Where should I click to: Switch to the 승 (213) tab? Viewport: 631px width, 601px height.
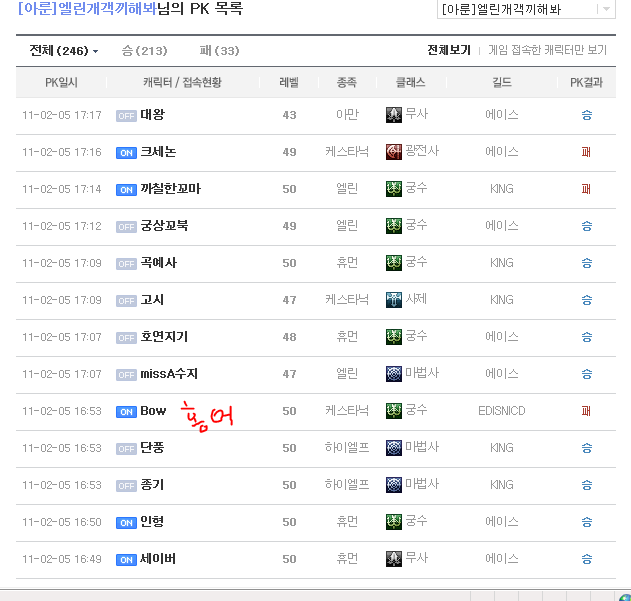[144, 50]
